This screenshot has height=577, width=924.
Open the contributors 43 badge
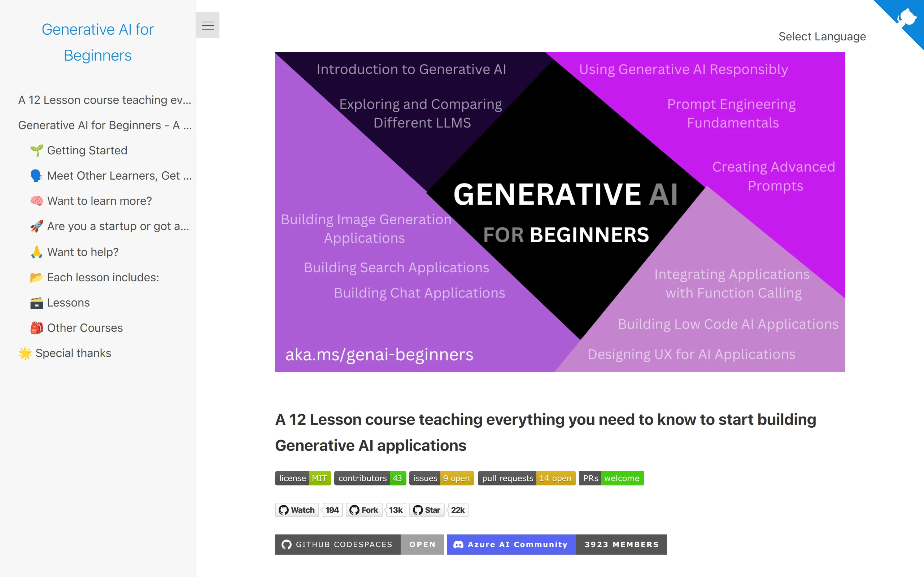click(x=370, y=478)
